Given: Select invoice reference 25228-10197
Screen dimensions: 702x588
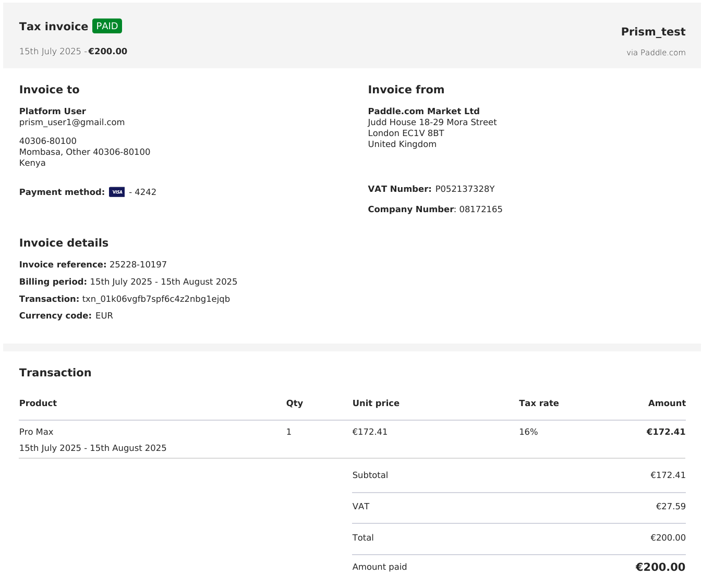Looking at the screenshot, I should point(138,265).
